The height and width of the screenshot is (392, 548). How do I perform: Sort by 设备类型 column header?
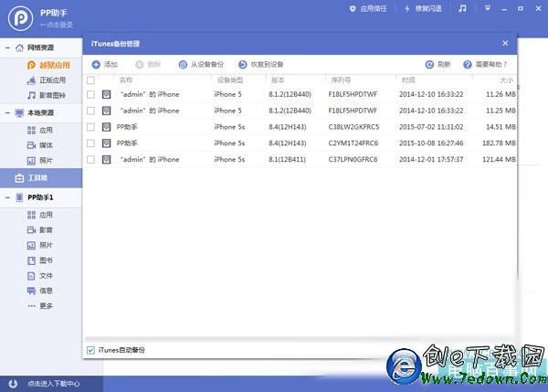[230, 80]
